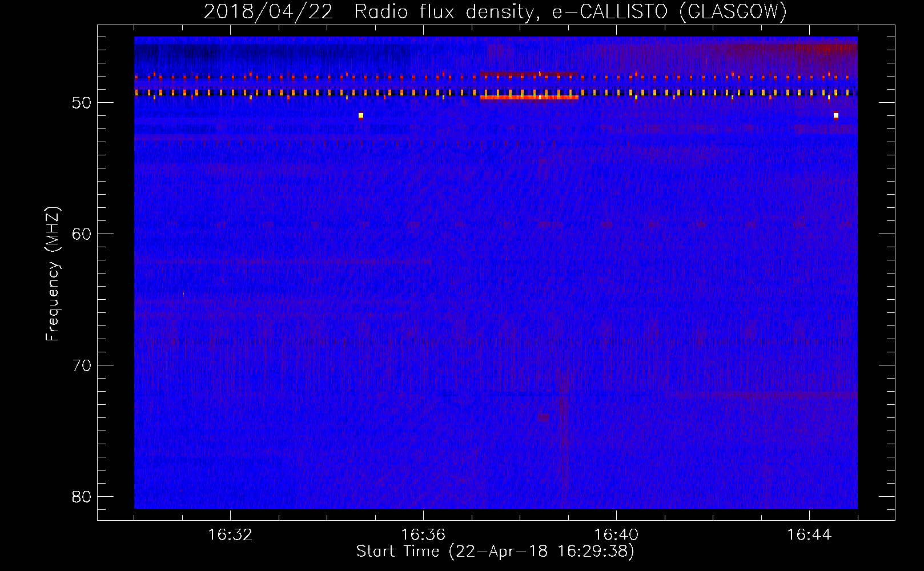Click the 16:40 time tick label

[616, 535]
